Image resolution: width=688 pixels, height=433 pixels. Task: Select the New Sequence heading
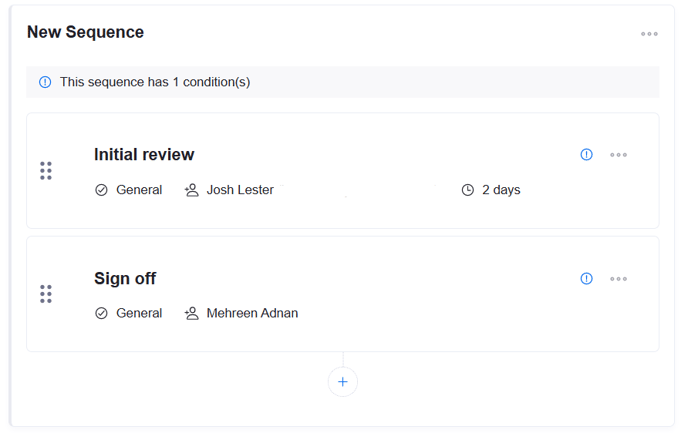[x=85, y=32]
